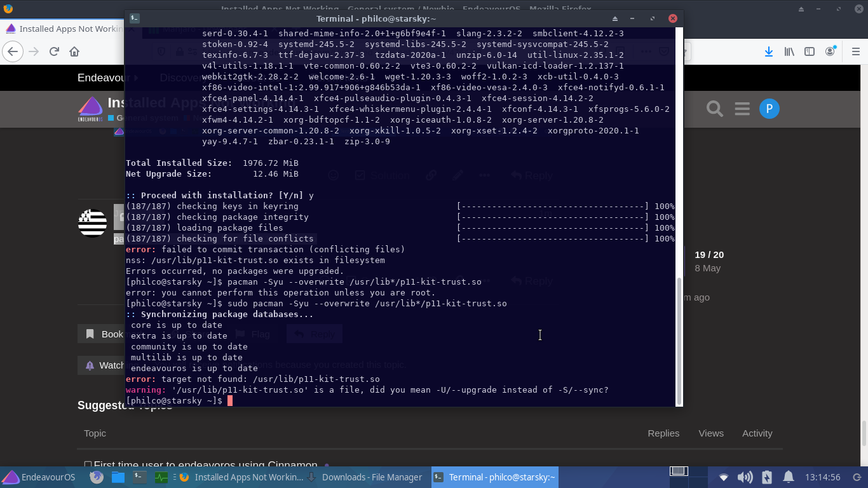Viewport: 868px width, 488px height.
Task: Open Firefox account icon
Action: 830,51
